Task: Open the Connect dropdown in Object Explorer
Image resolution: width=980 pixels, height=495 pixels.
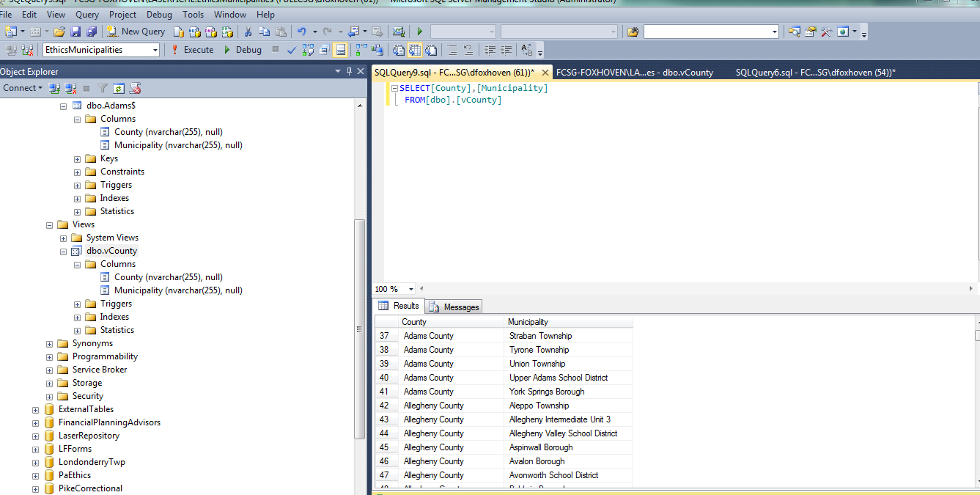Action: tap(22, 88)
